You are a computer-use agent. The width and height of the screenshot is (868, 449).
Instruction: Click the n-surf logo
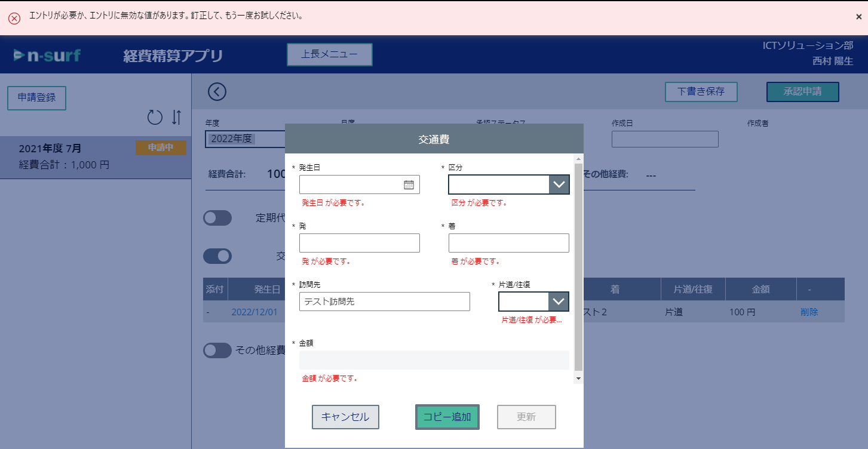pyautogui.click(x=47, y=56)
